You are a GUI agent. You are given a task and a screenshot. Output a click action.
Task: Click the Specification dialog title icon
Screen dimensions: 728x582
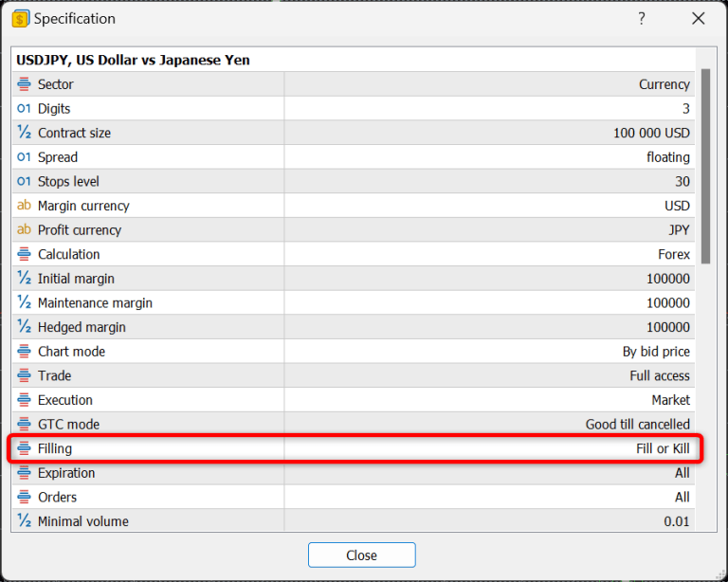tap(20, 19)
